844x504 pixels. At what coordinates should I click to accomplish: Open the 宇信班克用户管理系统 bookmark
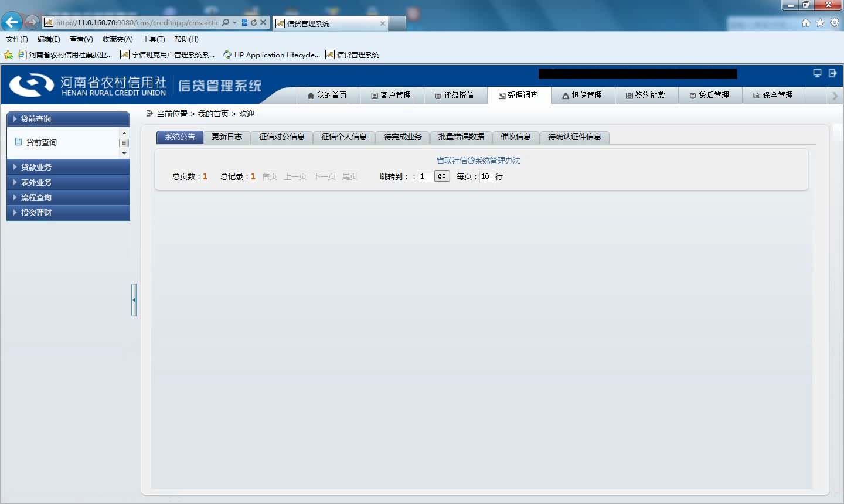click(168, 55)
